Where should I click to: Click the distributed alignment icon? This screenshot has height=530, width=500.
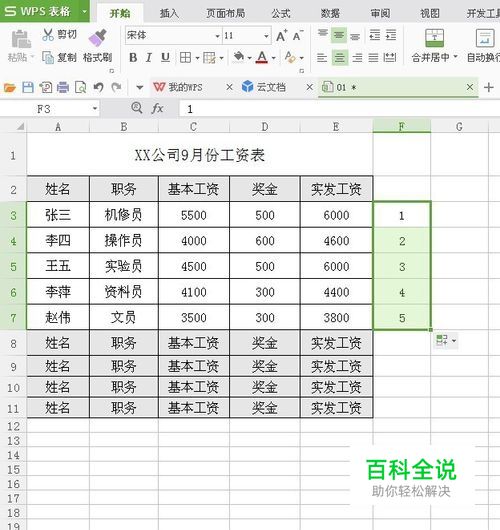point(390,57)
